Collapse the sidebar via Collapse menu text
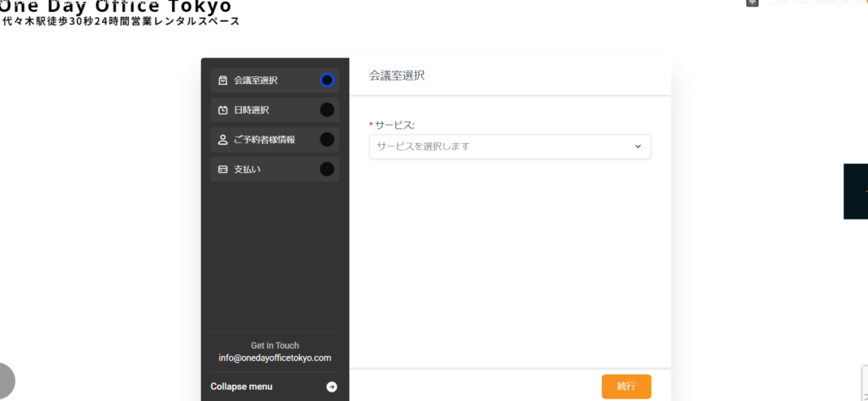This screenshot has height=401, width=868. [x=242, y=387]
